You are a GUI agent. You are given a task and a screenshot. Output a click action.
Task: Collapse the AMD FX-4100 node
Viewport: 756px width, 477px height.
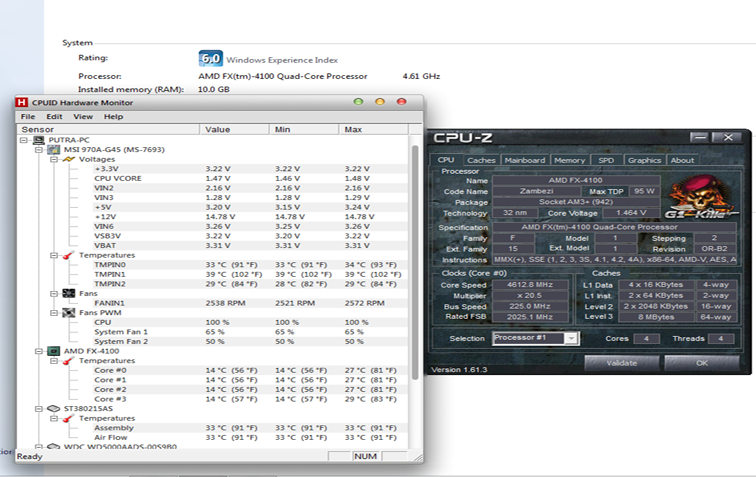tap(39, 351)
